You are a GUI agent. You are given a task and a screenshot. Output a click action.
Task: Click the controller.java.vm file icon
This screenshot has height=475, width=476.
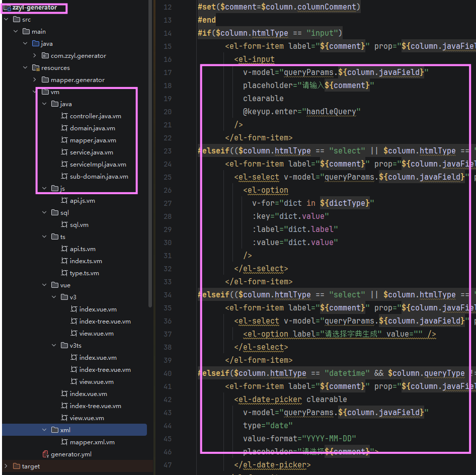[64, 116]
